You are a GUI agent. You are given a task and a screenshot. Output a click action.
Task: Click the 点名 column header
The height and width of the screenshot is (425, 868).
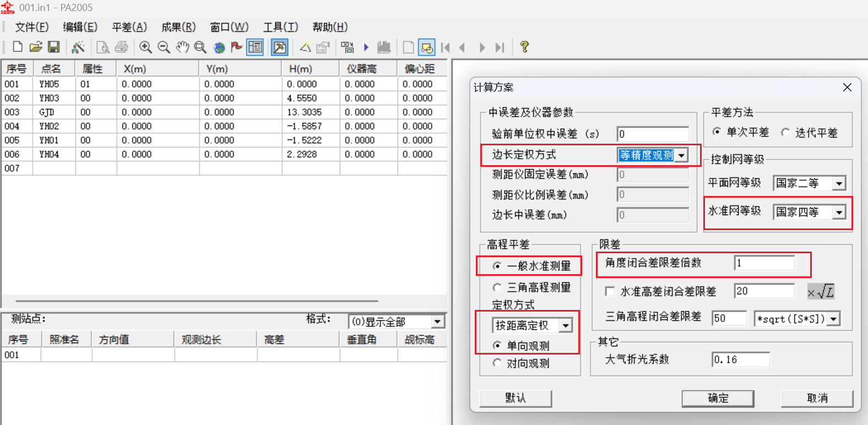55,69
